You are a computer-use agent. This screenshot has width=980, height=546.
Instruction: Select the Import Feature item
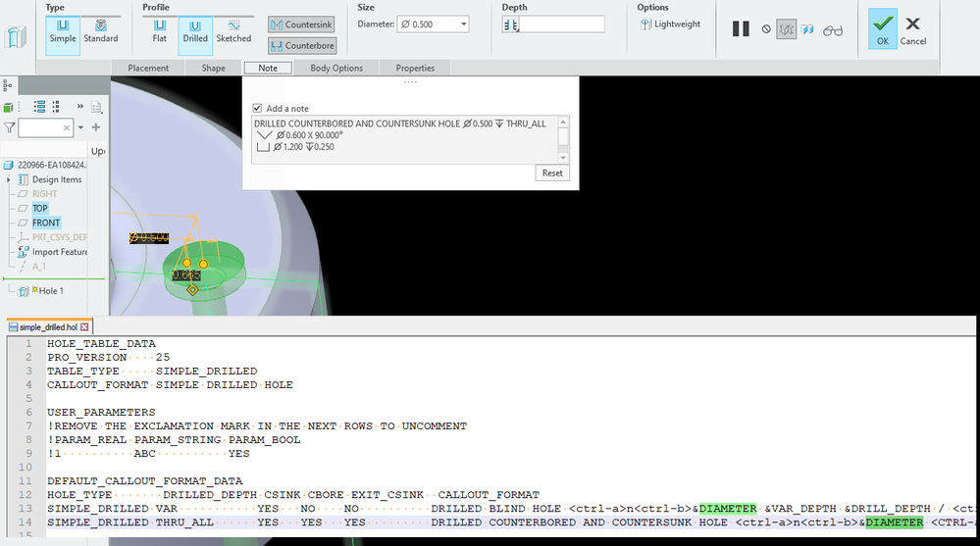click(x=60, y=252)
